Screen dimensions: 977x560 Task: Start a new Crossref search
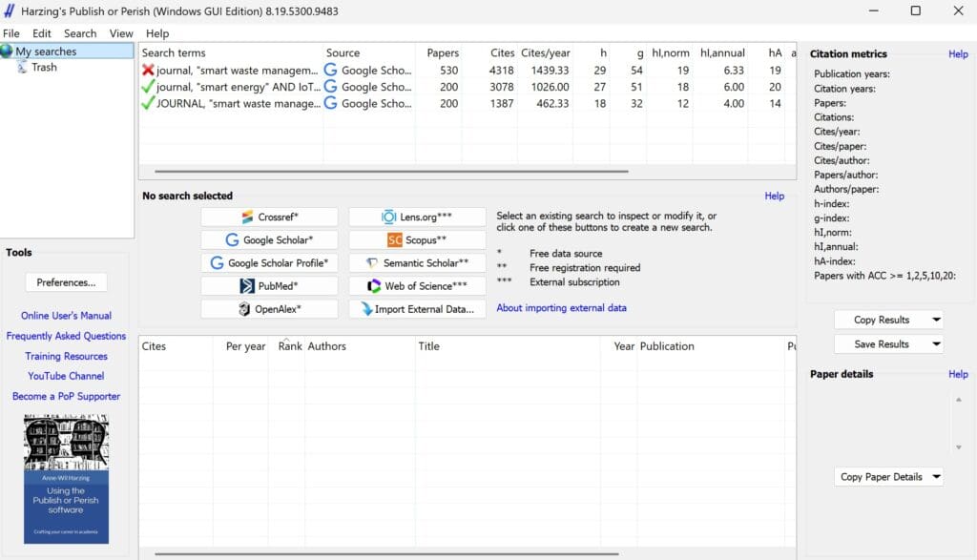(x=269, y=217)
